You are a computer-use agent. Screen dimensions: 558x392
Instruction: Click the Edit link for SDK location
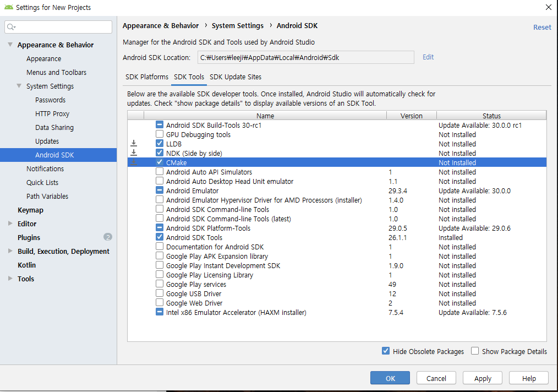click(x=428, y=57)
